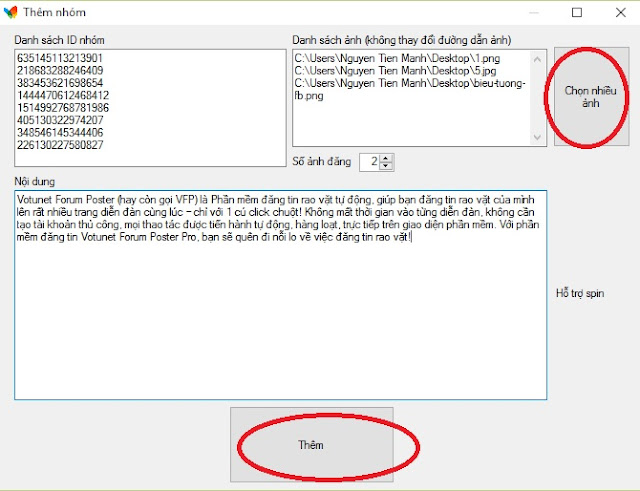Click down arrow of image list scrollbar
640x491 pixels.
pos(537,137)
